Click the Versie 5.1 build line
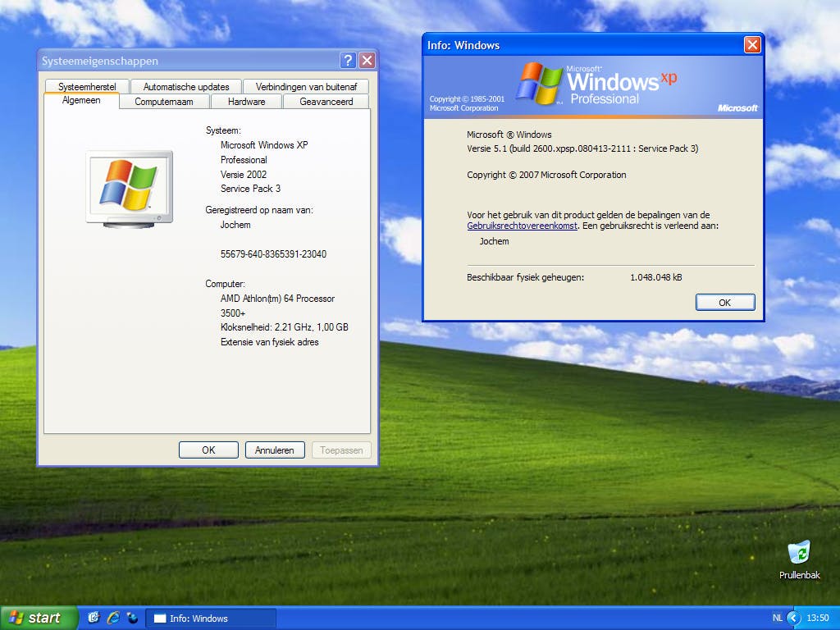 point(582,148)
